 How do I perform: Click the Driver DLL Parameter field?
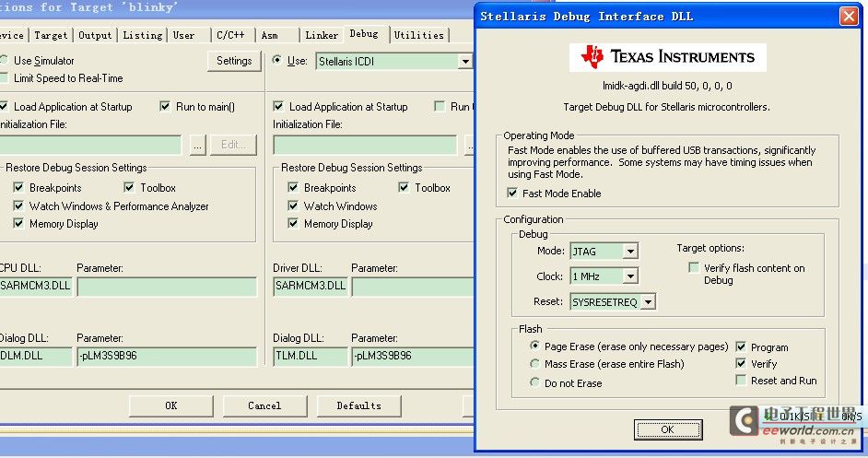pyautogui.click(x=413, y=287)
